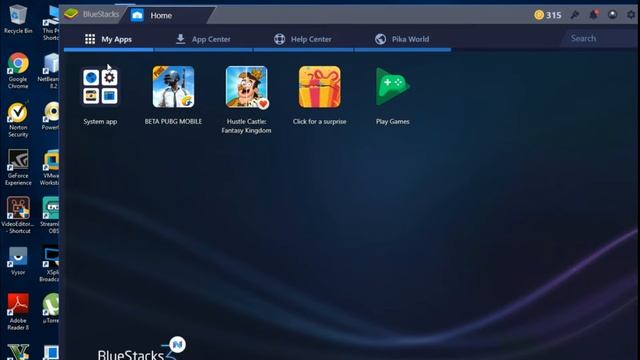The height and width of the screenshot is (360, 640).
Task: Open Norton Security desktop shortcut
Action: coord(18,119)
